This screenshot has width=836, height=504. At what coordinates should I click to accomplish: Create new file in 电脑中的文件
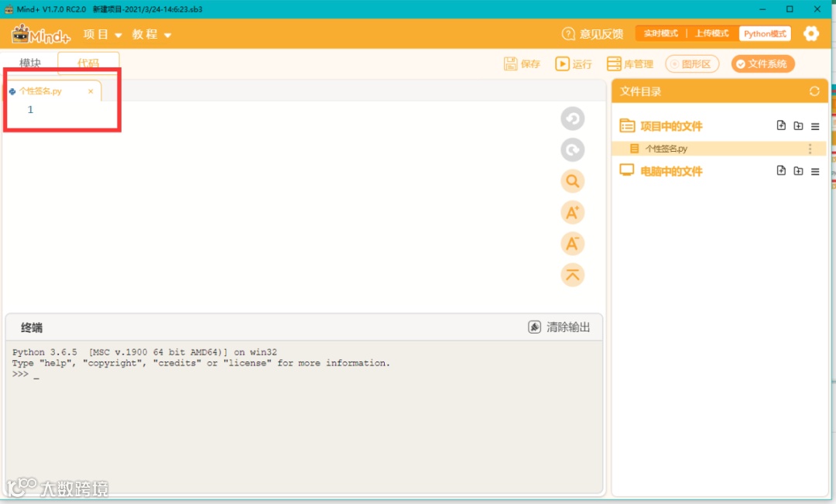(x=781, y=170)
